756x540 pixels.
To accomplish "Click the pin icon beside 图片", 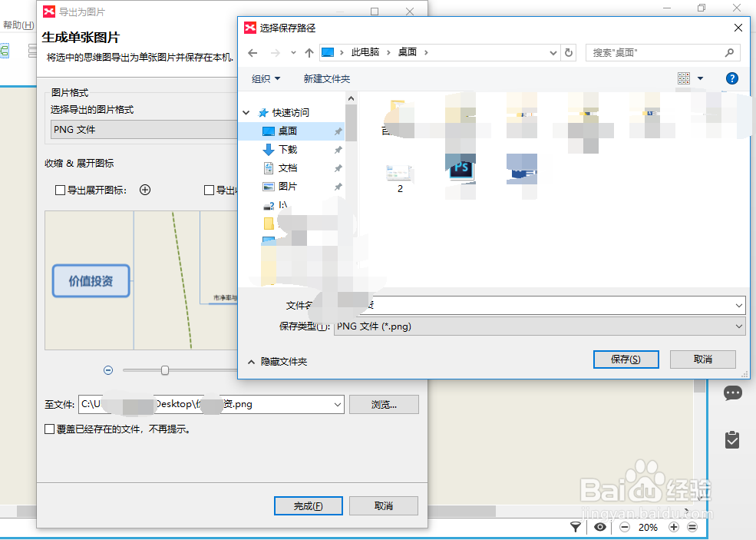I will (x=338, y=187).
